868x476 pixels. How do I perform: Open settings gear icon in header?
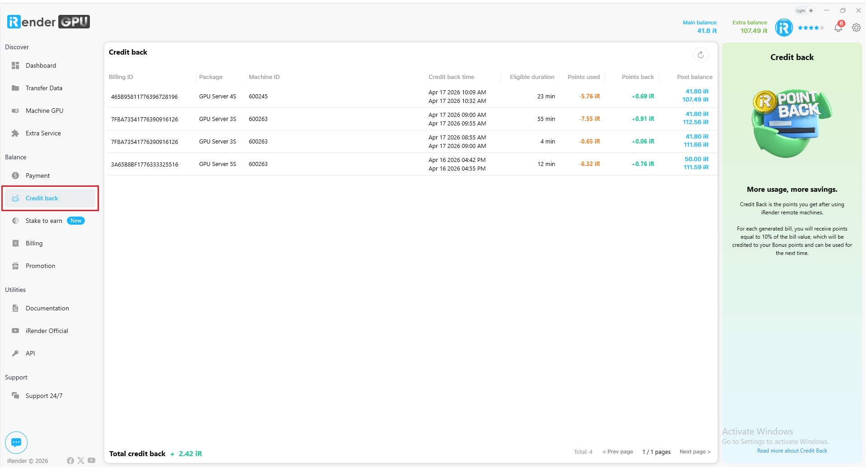click(856, 28)
